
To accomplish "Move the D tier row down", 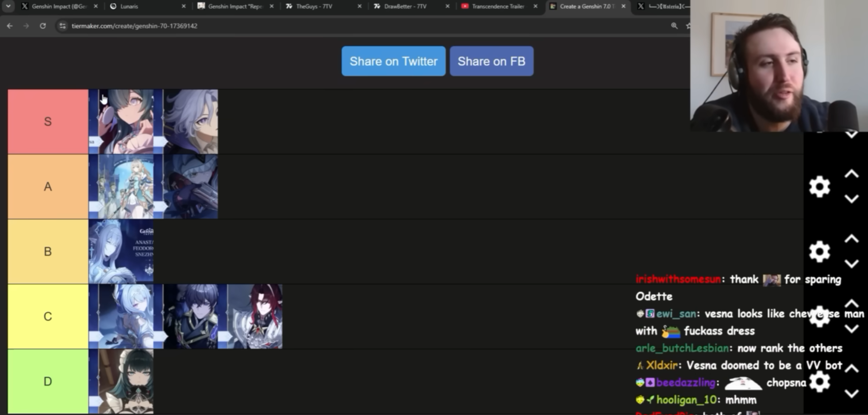I will 851,394.
